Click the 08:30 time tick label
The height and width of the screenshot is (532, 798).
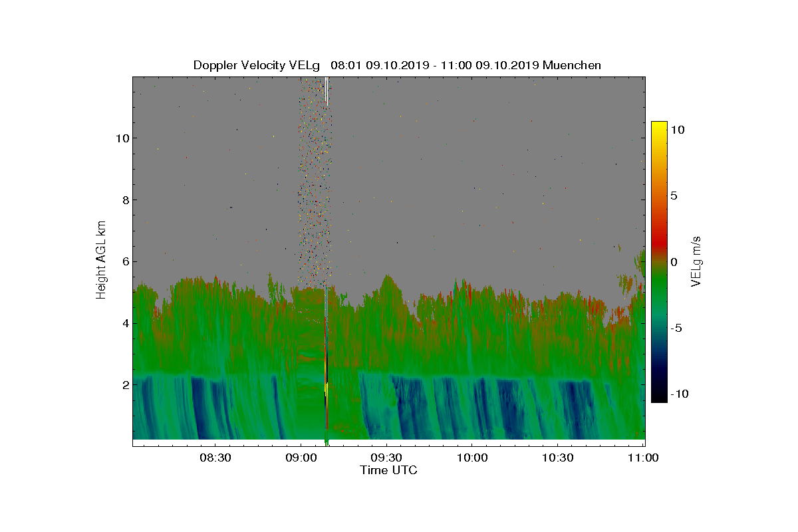point(215,458)
